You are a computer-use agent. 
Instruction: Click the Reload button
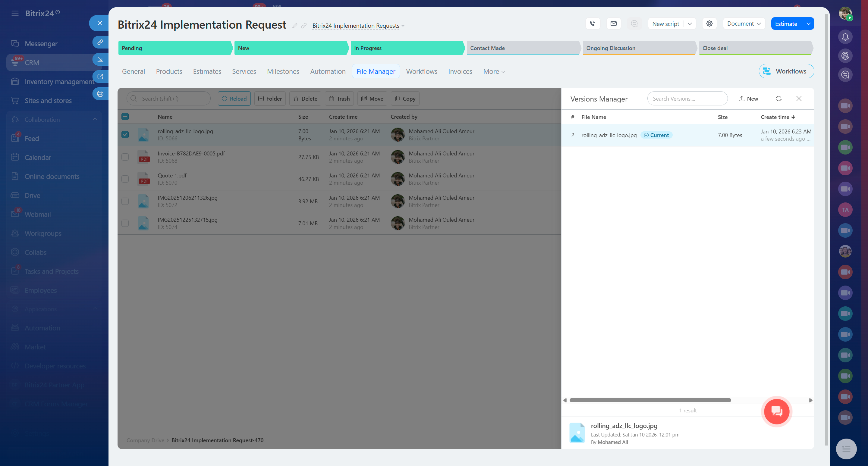coord(234,99)
